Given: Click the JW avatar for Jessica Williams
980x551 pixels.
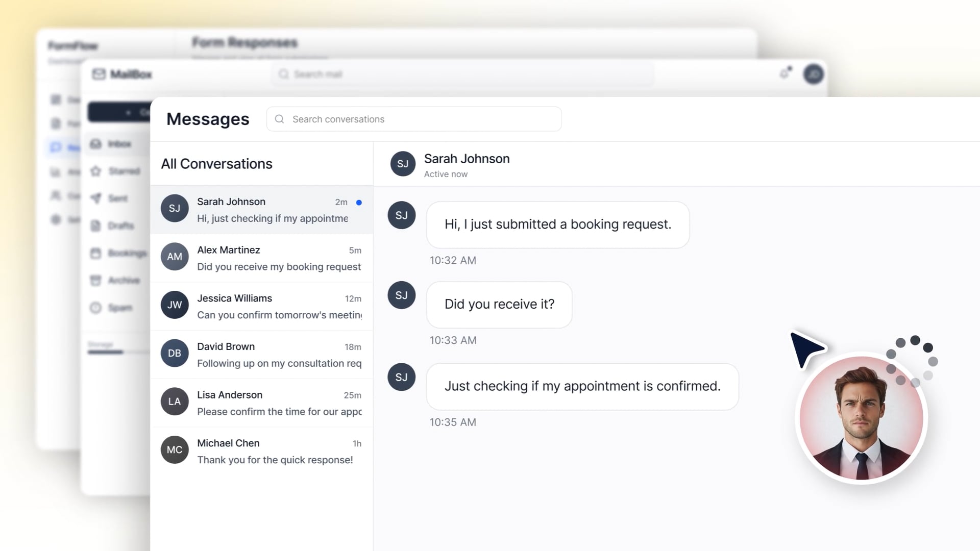Looking at the screenshot, I should [x=175, y=305].
